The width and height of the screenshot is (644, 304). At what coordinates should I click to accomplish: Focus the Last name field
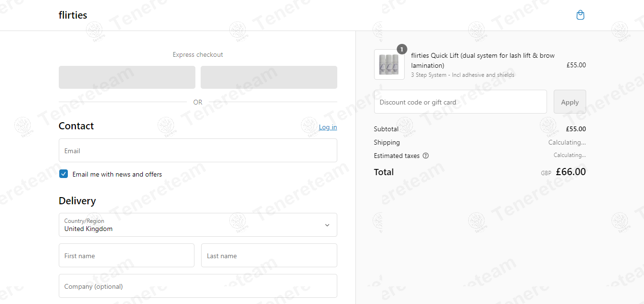coord(269,255)
